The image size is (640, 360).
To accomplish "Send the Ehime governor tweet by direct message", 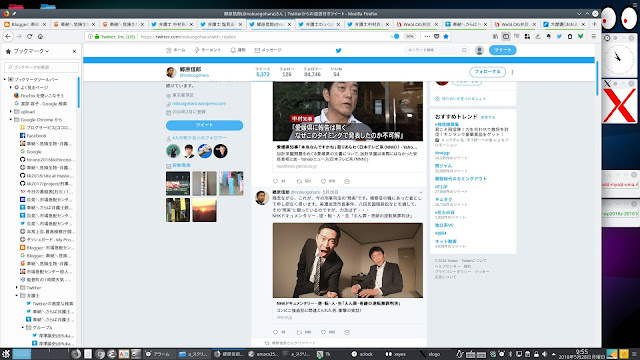I will click(347, 181).
